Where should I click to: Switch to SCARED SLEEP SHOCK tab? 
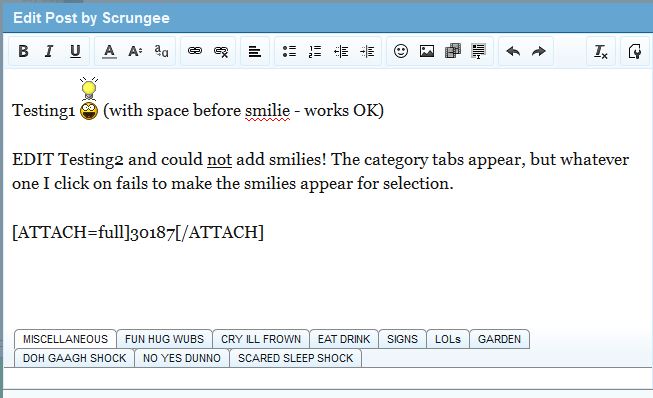(x=296, y=358)
